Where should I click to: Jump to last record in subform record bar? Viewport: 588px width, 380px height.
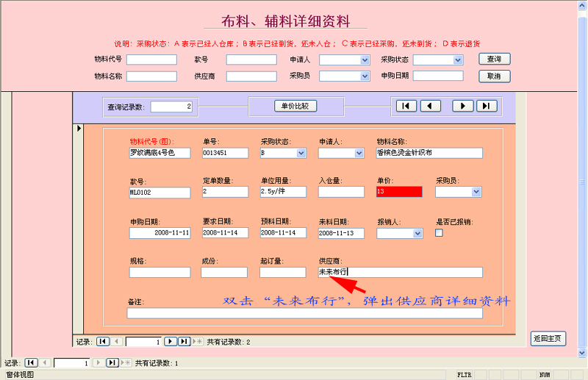pyautogui.click(x=184, y=341)
